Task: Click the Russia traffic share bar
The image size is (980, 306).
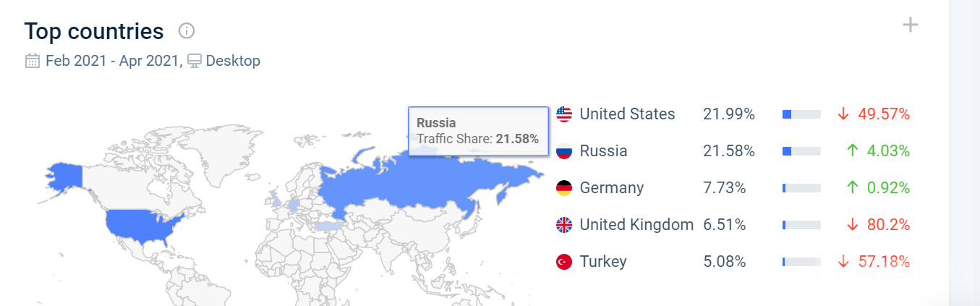Action: click(801, 151)
